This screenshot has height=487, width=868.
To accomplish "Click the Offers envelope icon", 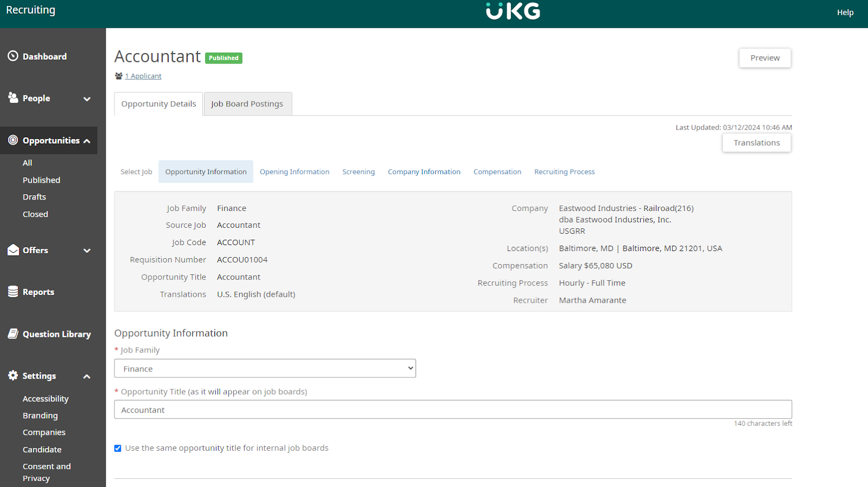I will (x=13, y=250).
